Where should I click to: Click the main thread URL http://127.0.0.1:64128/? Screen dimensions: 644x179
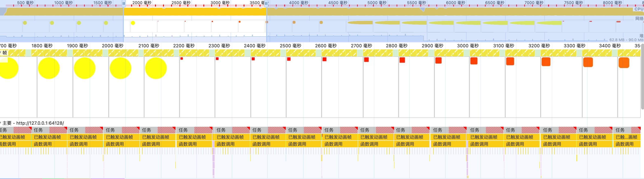point(40,123)
